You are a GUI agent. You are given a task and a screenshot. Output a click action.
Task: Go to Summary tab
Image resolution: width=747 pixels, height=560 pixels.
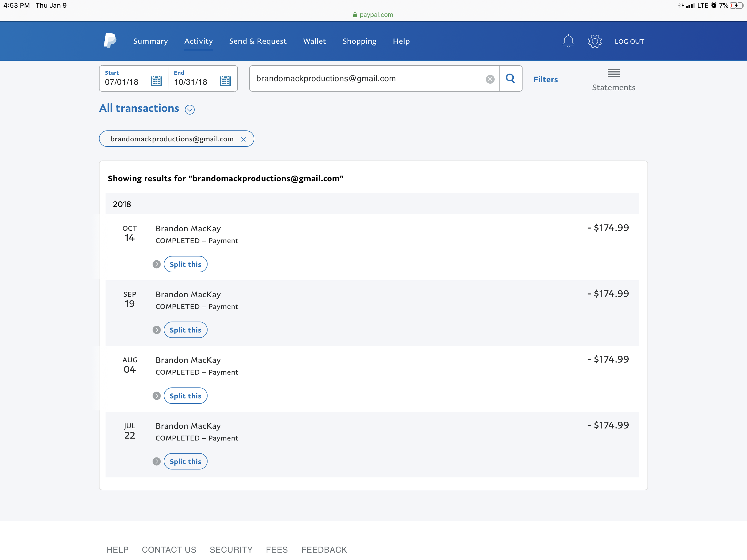point(150,41)
